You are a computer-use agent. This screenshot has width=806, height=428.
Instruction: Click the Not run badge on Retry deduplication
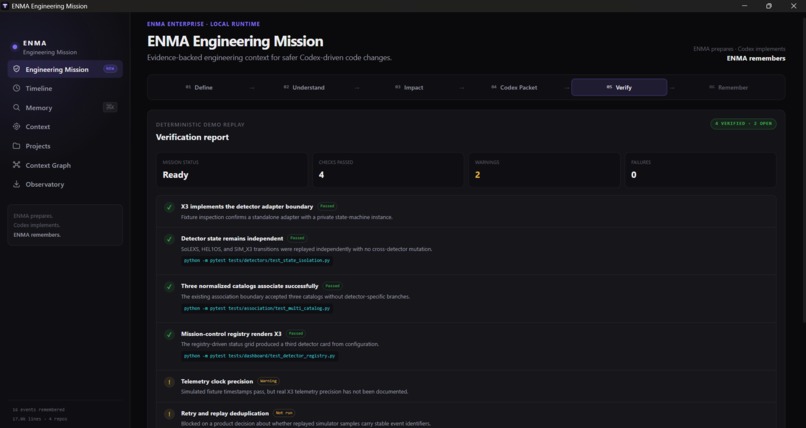[x=284, y=413]
